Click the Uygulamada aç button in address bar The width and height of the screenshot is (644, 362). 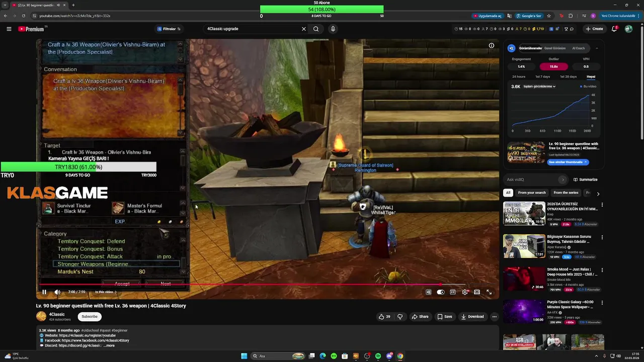pos(487,16)
